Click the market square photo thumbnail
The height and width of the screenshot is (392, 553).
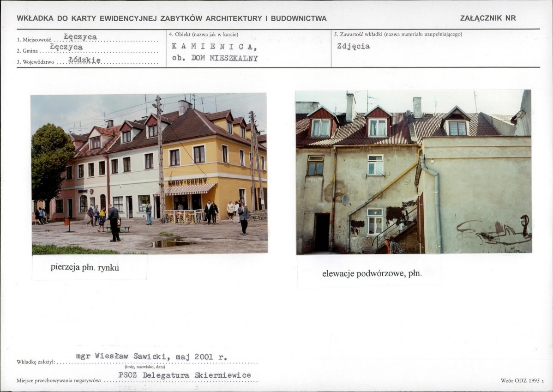(x=150, y=174)
